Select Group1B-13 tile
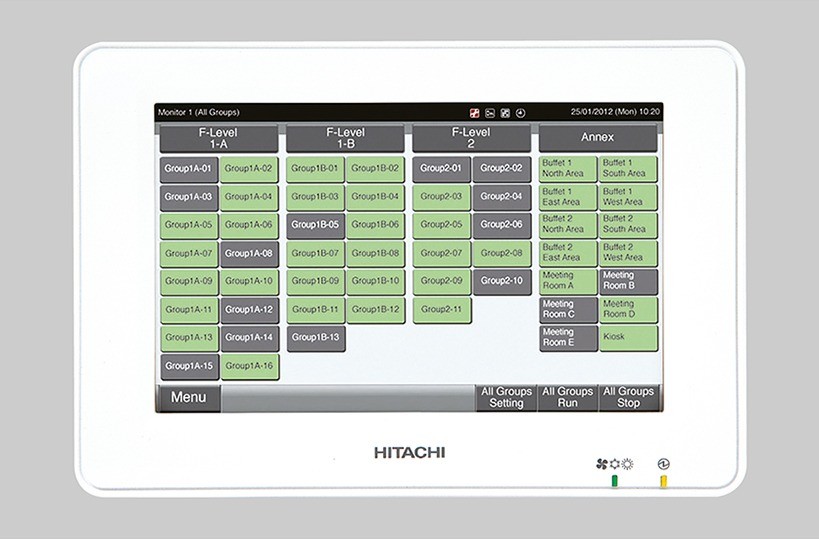819x539 pixels. (x=316, y=338)
